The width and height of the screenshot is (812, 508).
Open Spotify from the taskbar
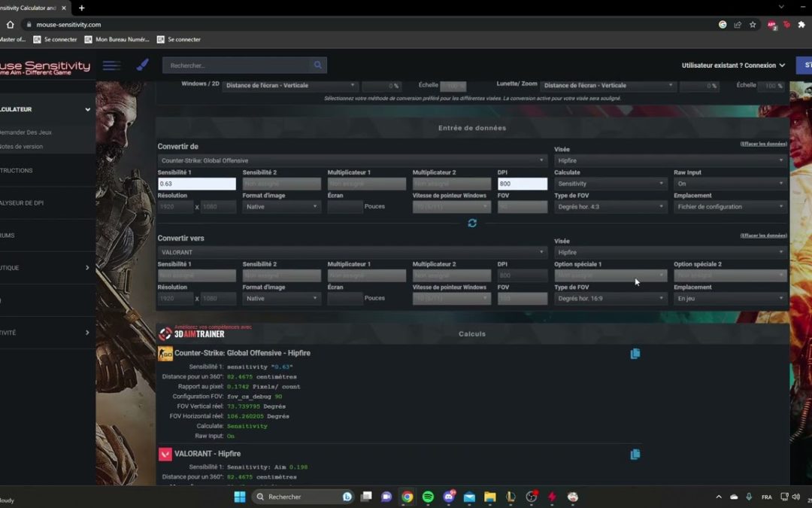click(x=428, y=497)
